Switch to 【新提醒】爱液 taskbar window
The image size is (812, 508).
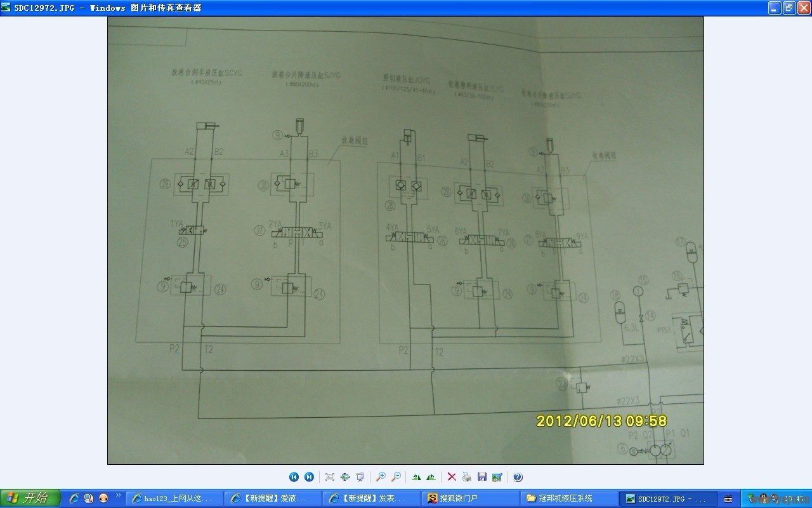pos(274,498)
